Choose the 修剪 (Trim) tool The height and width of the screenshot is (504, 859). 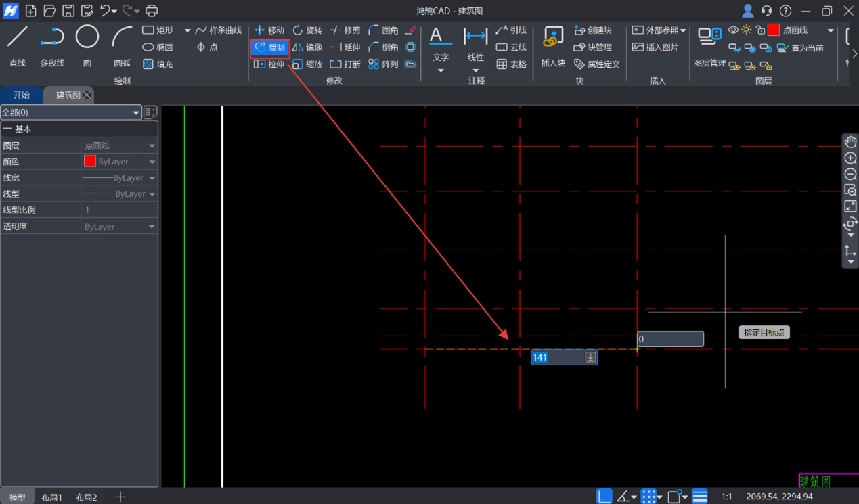tap(345, 30)
